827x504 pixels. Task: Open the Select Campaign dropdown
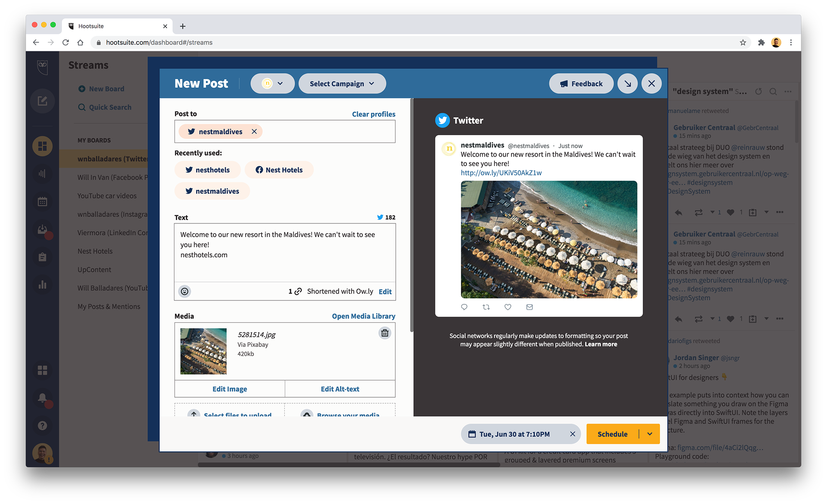tap(342, 83)
